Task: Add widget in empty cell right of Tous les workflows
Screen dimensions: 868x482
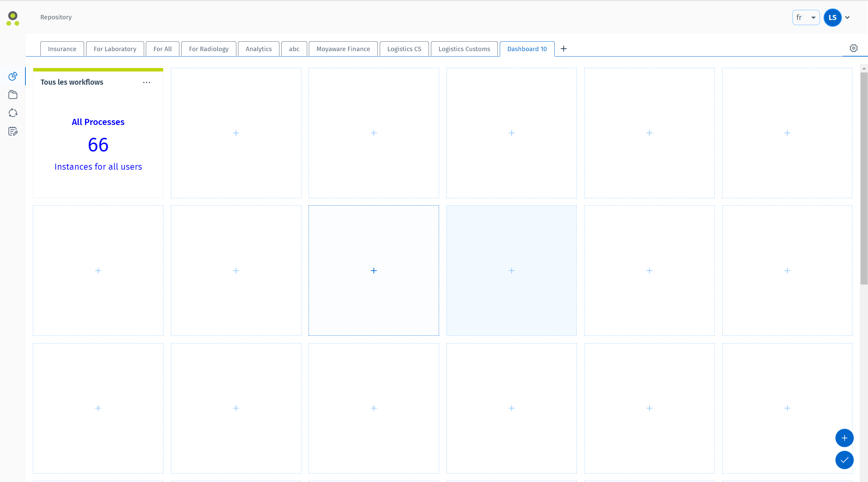Action: (x=236, y=133)
